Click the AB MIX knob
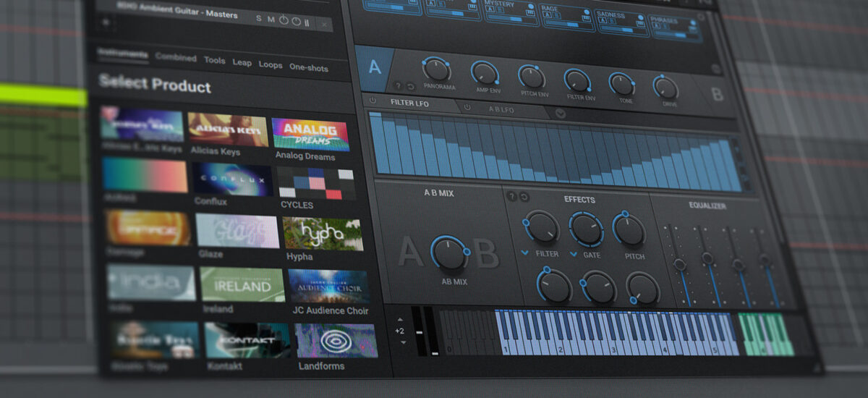Image resolution: width=868 pixels, height=398 pixels. (x=448, y=253)
